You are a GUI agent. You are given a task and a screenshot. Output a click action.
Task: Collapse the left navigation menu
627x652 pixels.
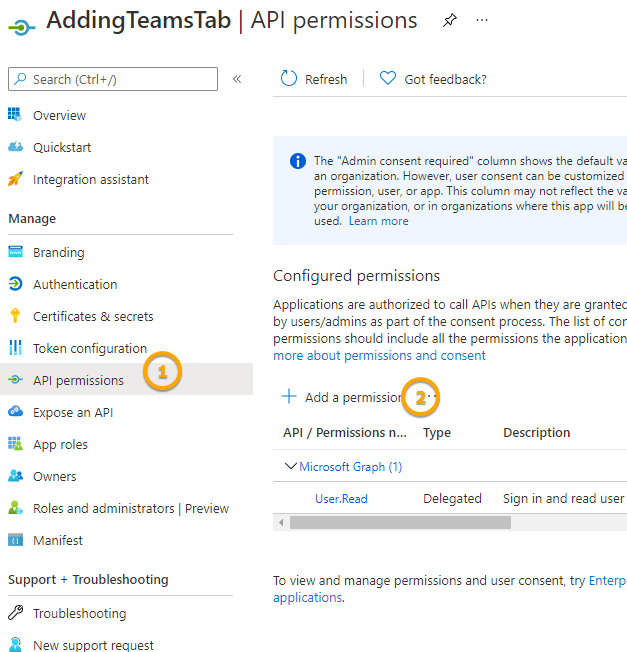pyautogui.click(x=237, y=79)
